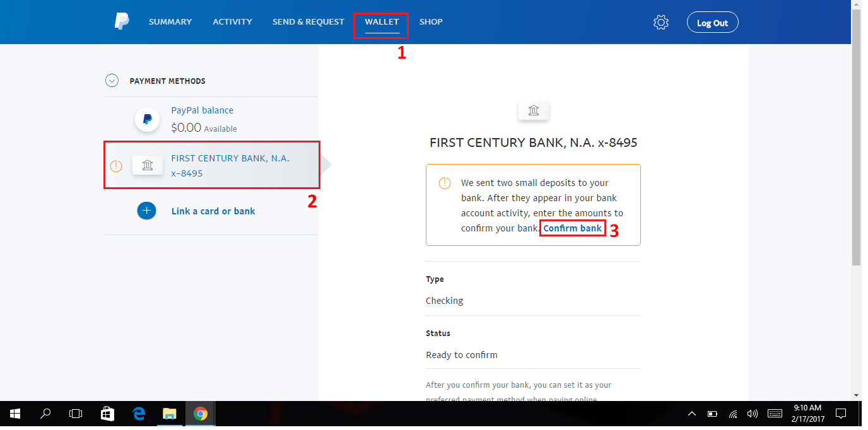
Task: Click the scrollbar down arrow
Action: pos(857,395)
